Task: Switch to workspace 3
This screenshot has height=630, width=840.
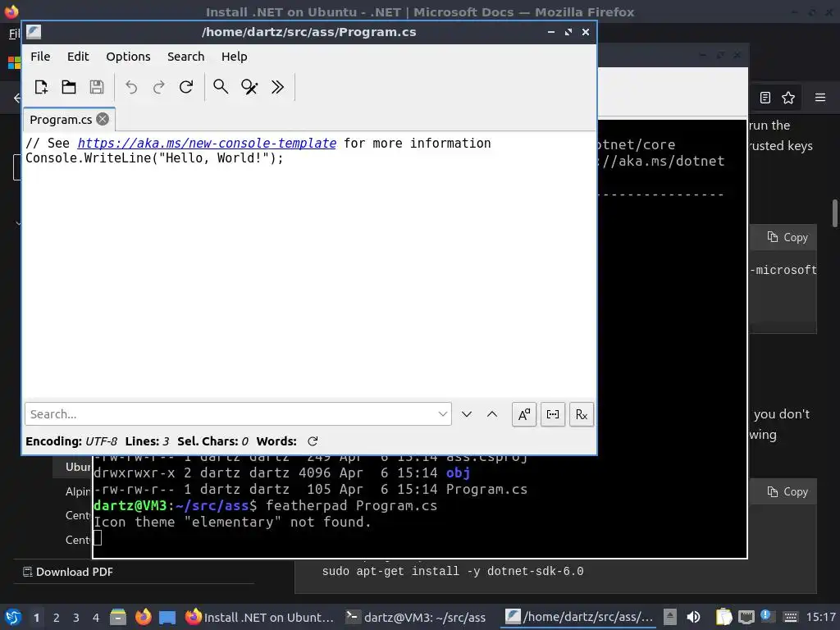Action: (x=76, y=618)
